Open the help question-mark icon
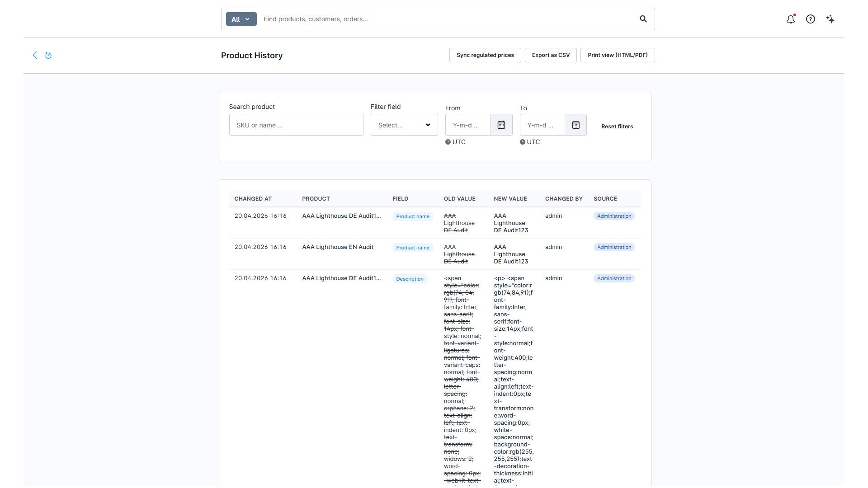868x488 pixels. 810,19
